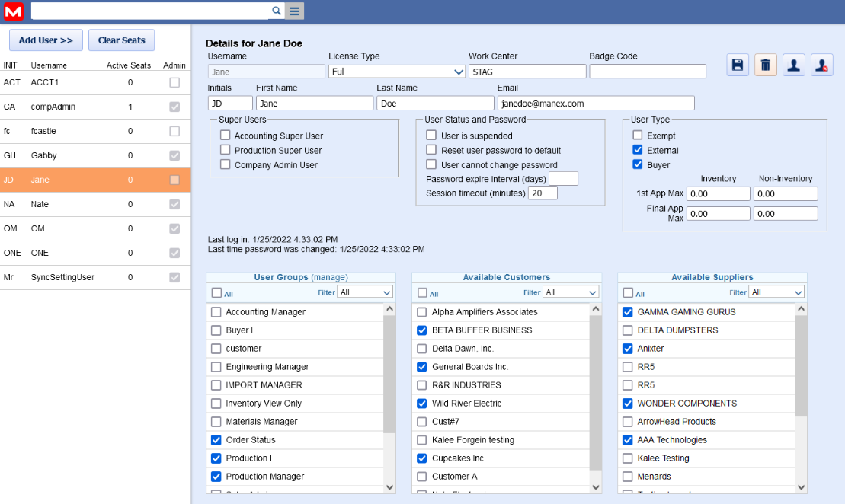Click Add User >> button
The height and width of the screenshot is (504, 845).
[46, 40]
